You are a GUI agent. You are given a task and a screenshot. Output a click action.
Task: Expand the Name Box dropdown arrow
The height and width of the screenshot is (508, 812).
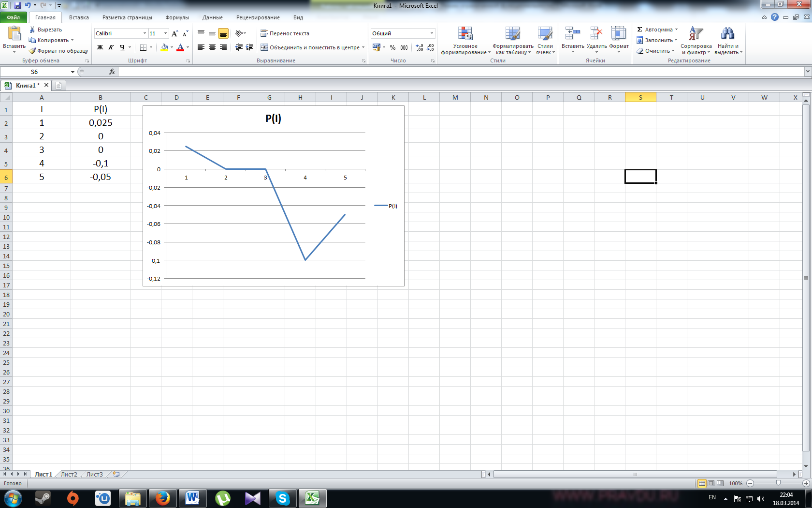[x=72, y=72]
